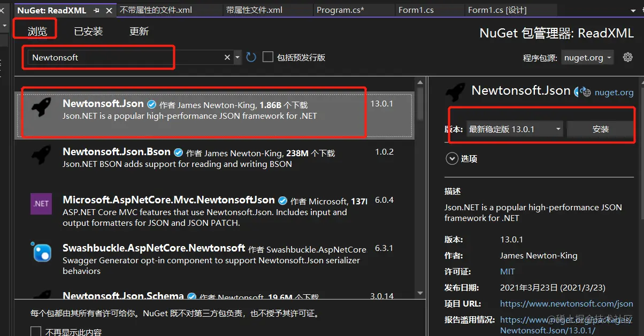
Task: Click the verified badge next to Newtonsoft.Json.Bson
Action: [179, 152]
